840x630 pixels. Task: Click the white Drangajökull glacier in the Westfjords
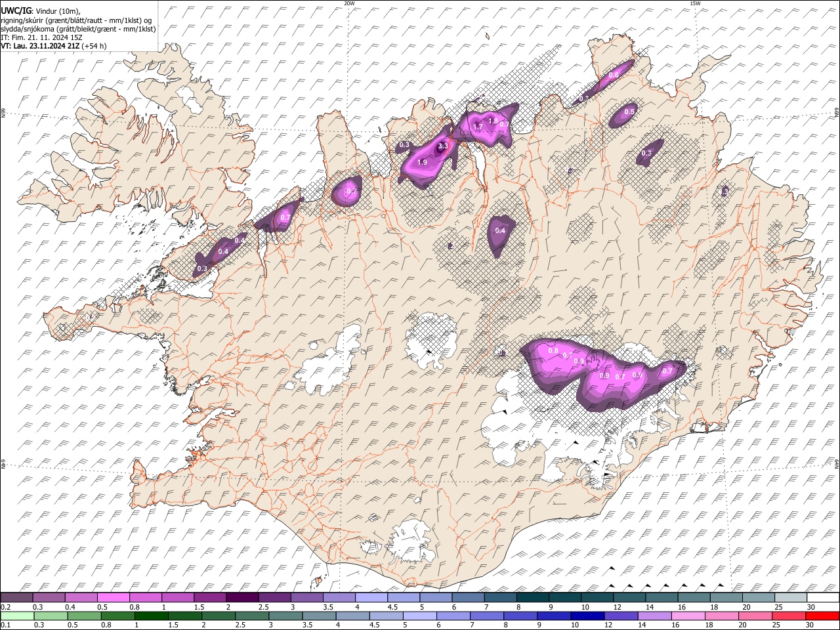pyautogui.click(x=192, y=98)
